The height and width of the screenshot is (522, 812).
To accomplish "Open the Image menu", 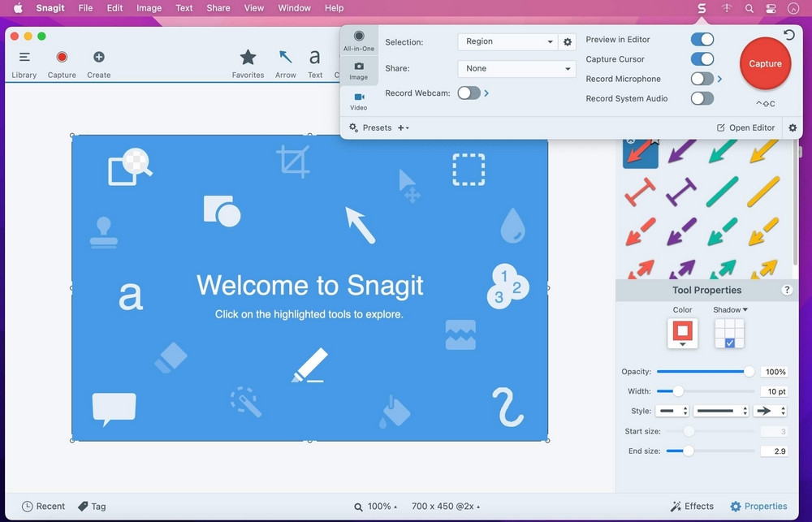I will (x=149, y=8).
